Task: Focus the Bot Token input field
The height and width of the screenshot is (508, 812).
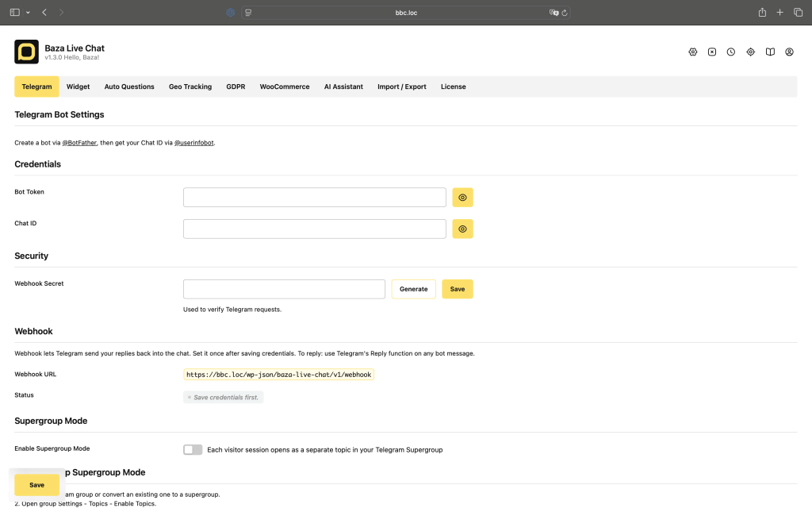Action: tap(314, 198)
